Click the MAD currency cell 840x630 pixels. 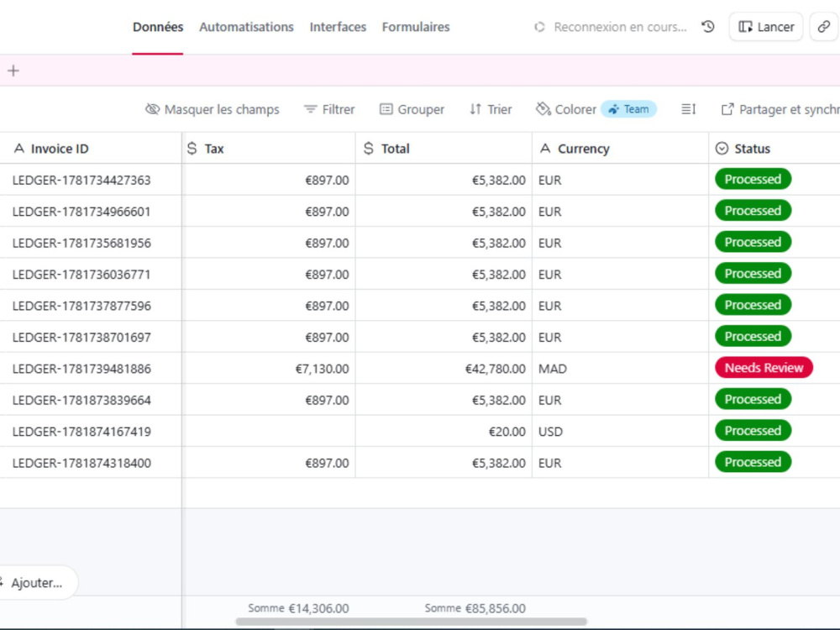(621, 369)
